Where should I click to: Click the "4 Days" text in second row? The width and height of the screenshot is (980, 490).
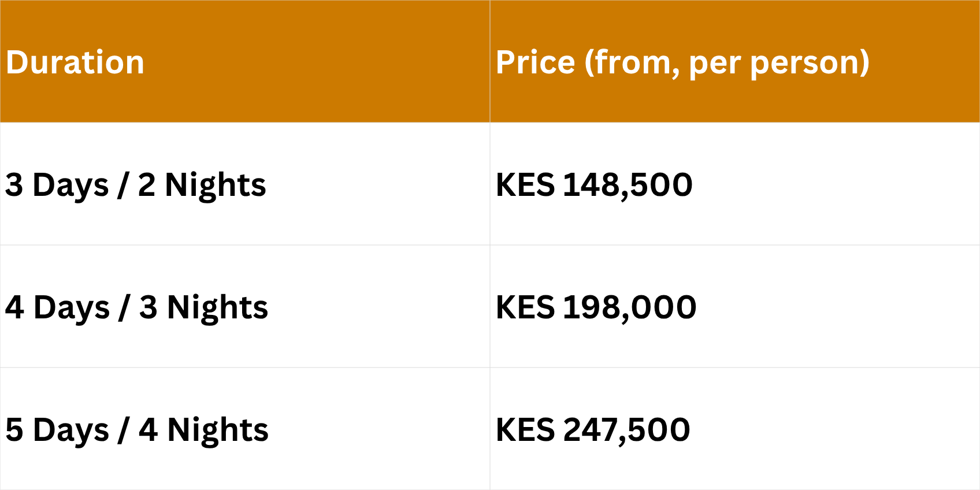(x=57, y=307)
